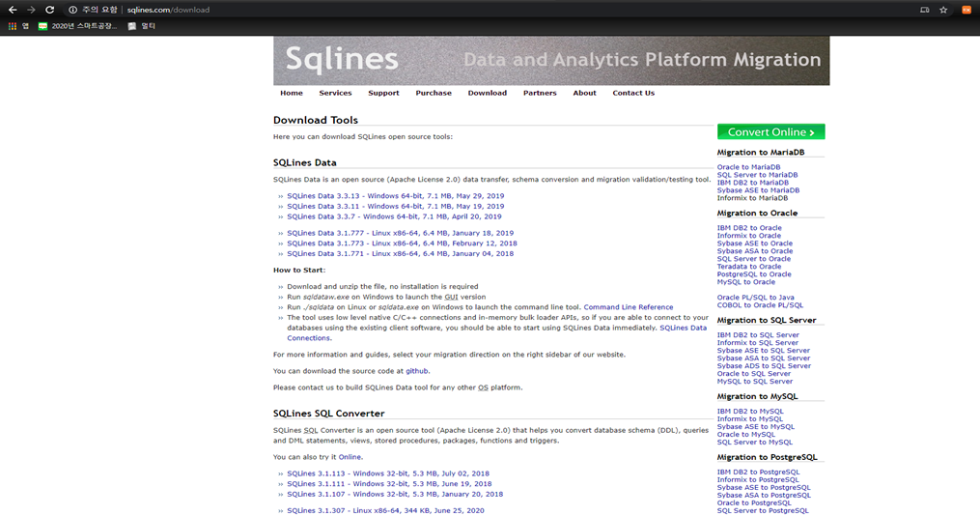The image size is (980, 516).
Task: Open the About menu item
Action: [x=584, y=93]
